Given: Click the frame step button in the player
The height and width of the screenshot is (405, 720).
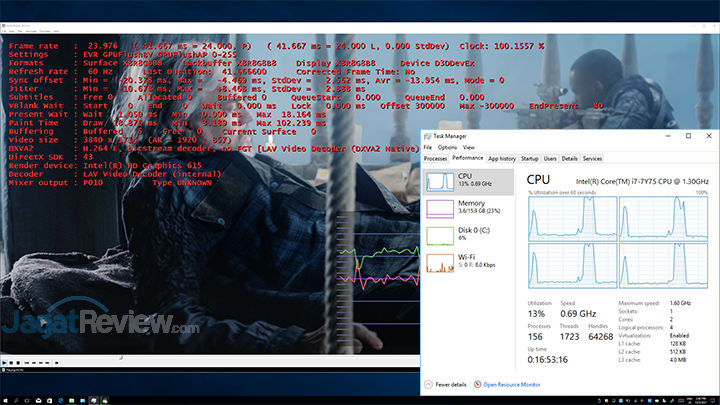Looking at the screenshot, I should click(56, 363).
